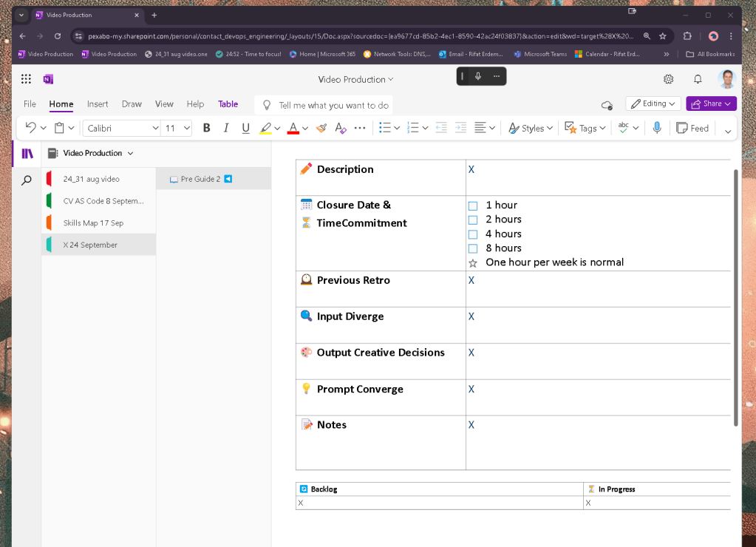
Task: Clear text formatting with the eraser icon
Action: (x=341, y=128)
